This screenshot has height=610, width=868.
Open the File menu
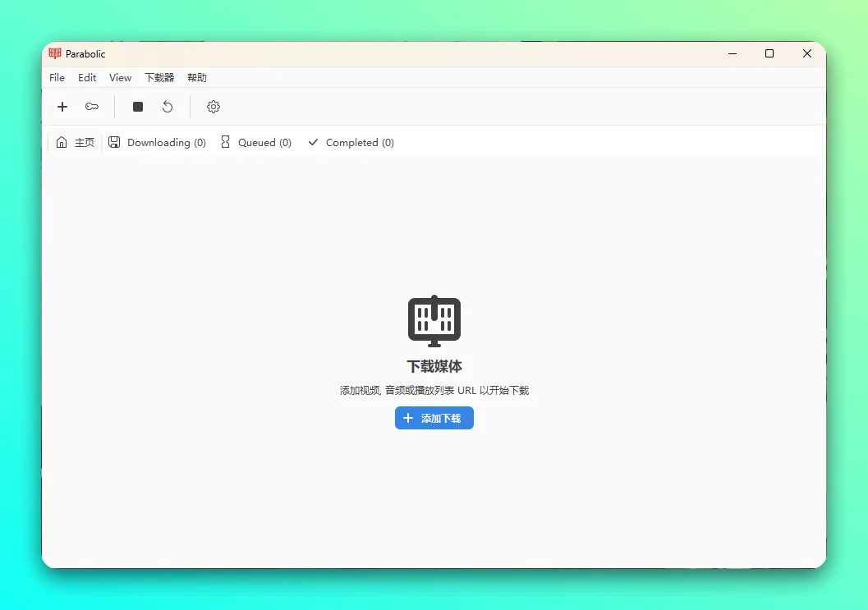[x=57, y=77]
